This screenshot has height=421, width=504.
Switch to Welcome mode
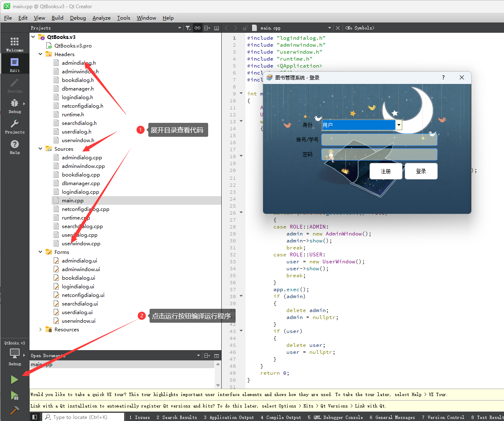tap(14, 44)
